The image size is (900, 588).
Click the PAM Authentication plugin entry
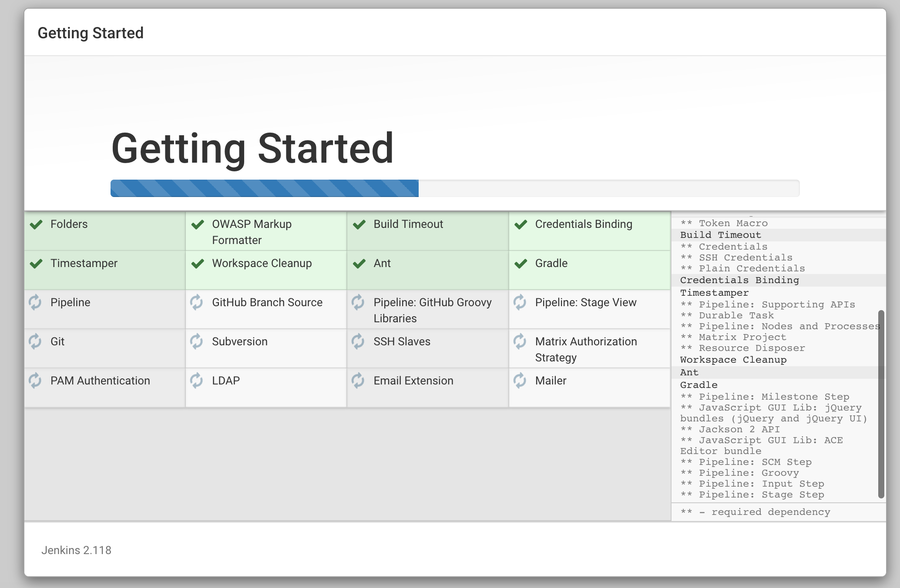coord(100,381)
